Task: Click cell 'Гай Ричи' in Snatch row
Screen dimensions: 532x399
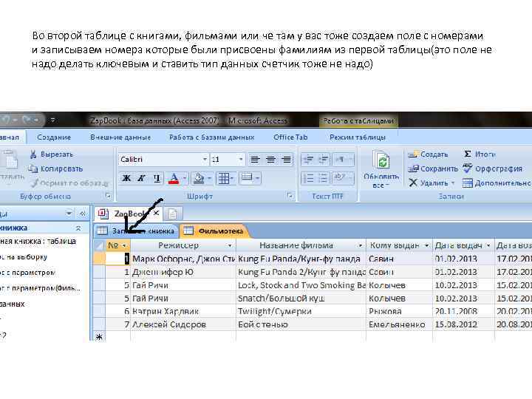Action: pyautogui.click(x=183, y=299)
